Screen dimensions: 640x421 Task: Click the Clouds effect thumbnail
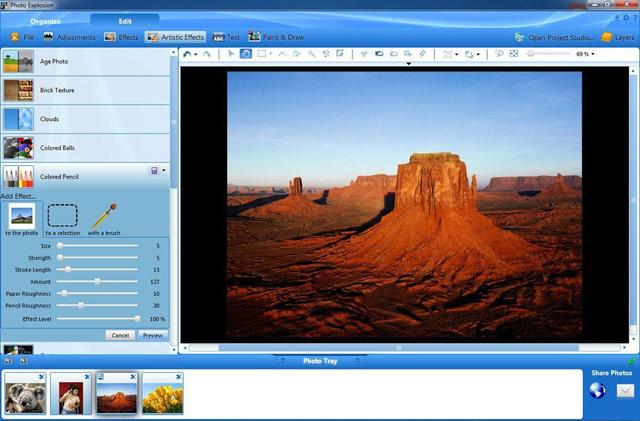[18, 119]
